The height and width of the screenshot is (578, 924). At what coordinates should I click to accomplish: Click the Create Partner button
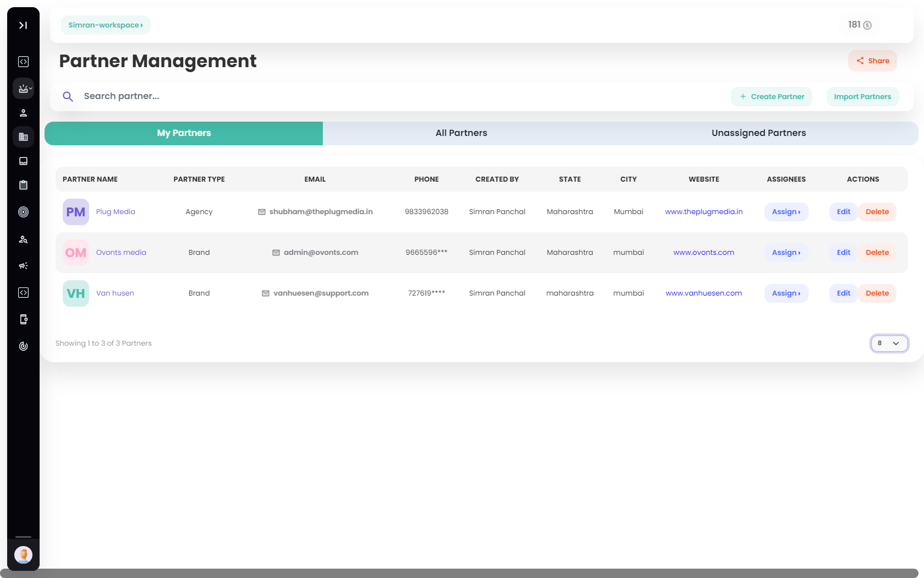[x=772, y=97]
